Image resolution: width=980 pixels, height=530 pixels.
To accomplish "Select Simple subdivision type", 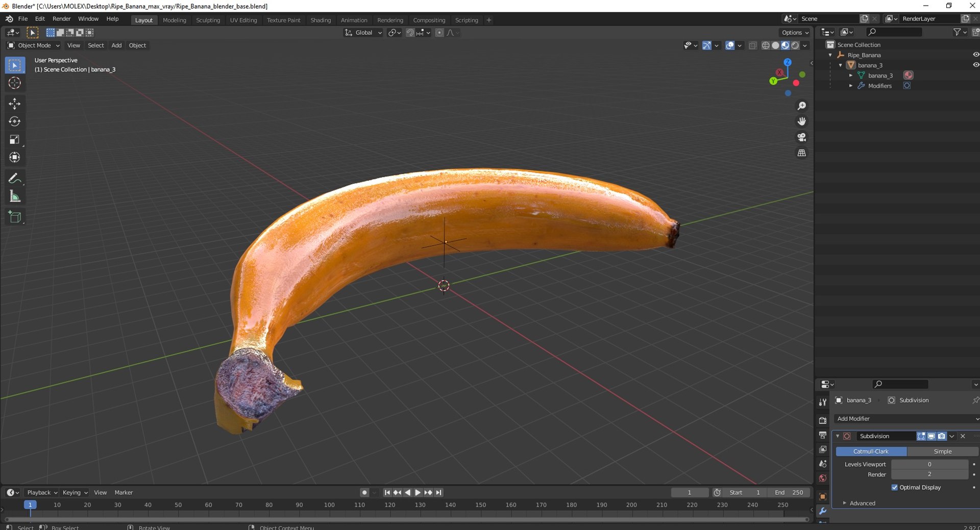I will (x=942, y=451).
